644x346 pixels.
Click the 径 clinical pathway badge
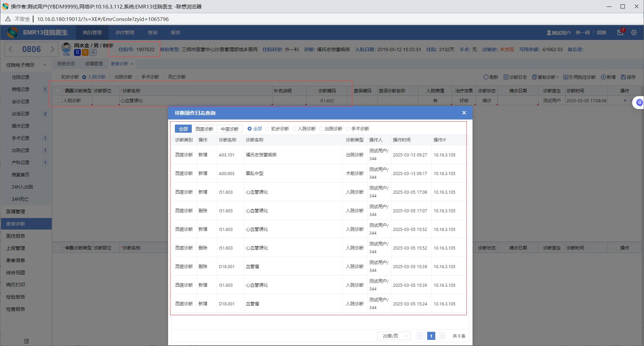[x=93, y=52]
